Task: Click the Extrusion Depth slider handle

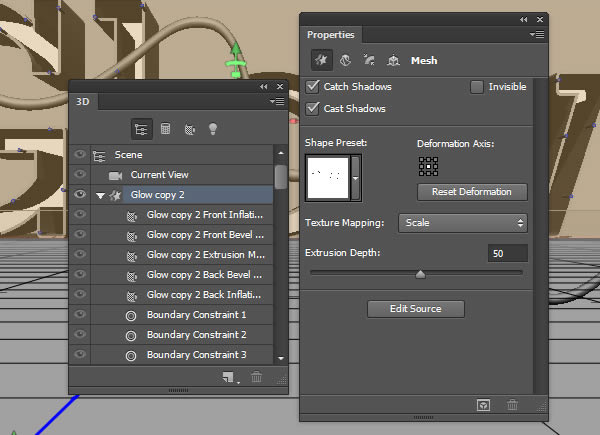Action: pyautogui.click(x=421, y=274)
